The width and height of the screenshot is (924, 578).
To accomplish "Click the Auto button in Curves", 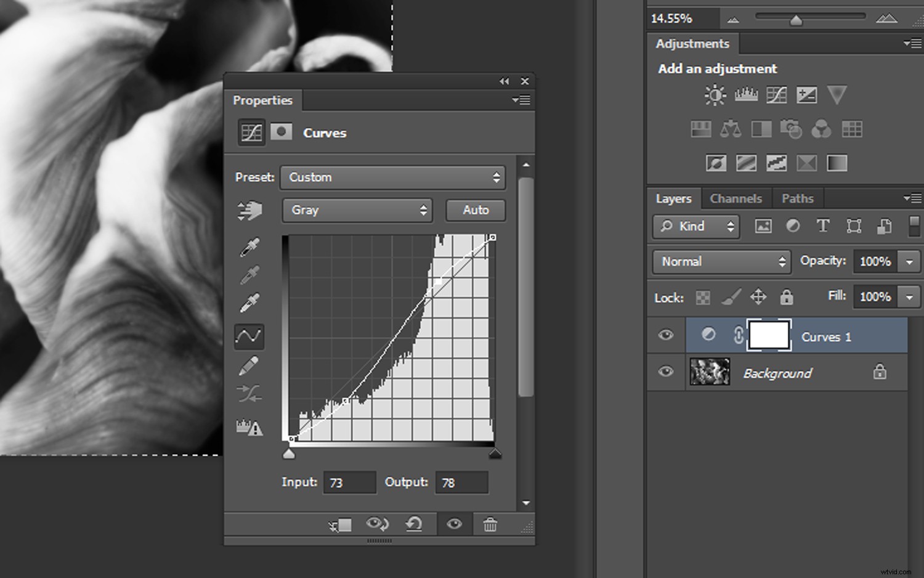I will [x=475, y=210].
